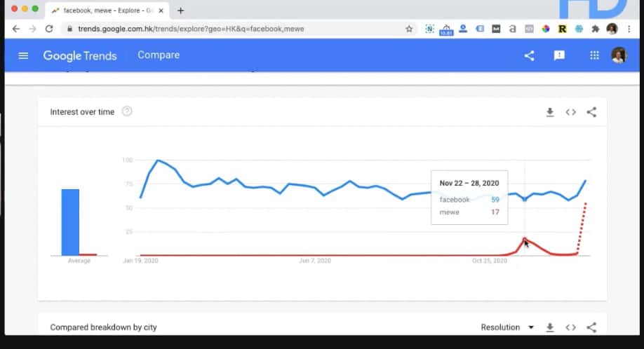644x349 pixels.
Task: Go back in browser history
Action: [15, 29]
